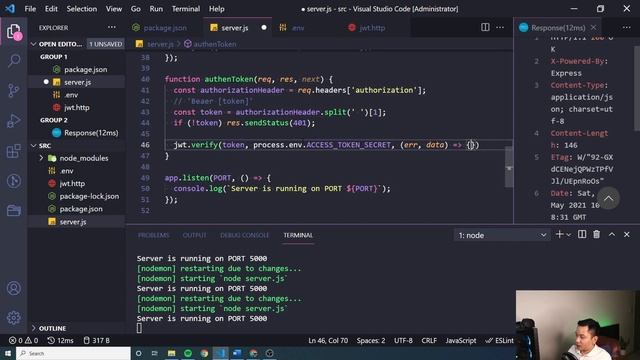Screen dimensions: 640x360
Task: Open package-lock.json in SRC tree
Action: [x=89, y=196]
